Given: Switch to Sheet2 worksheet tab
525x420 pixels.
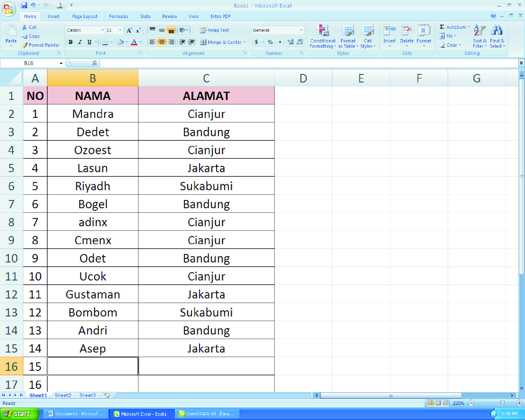Looking at the screenshot, I should [63, 395].
